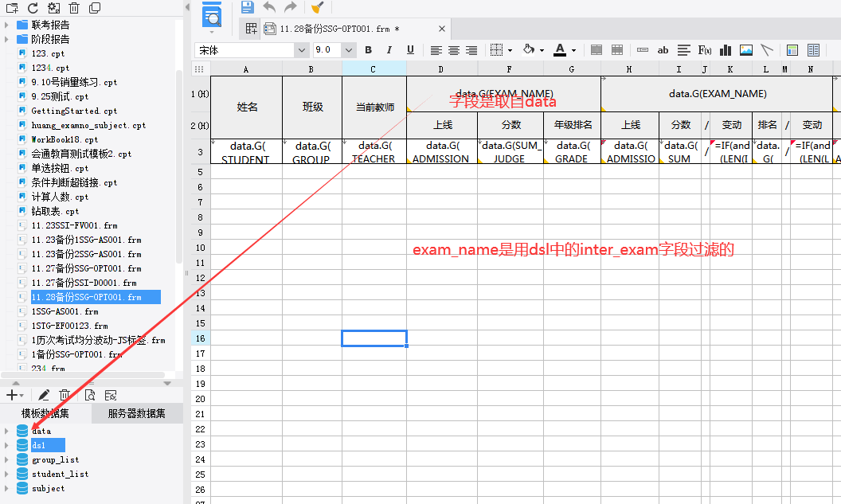Viewport: 841px width, 504px height.
Task: Save the current template
Action: click(x=247, y=7)
